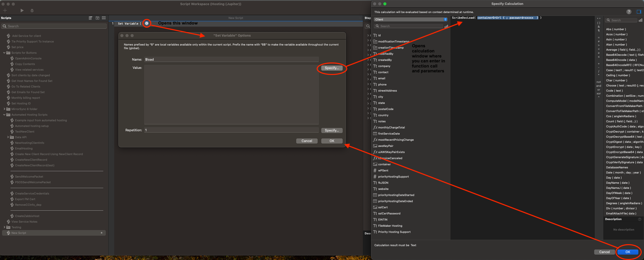Image resolution: width=644 pixels, height=260 pixels.
Task: Select the priorityHostingSupport field
Action: [393, 177]
